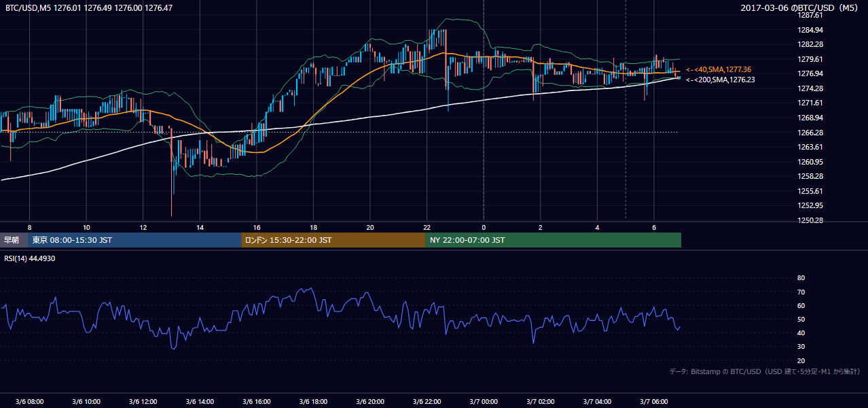Click RSI scale value 40
The width and height of the screenshot is (868, 408).
pos(801,333)
